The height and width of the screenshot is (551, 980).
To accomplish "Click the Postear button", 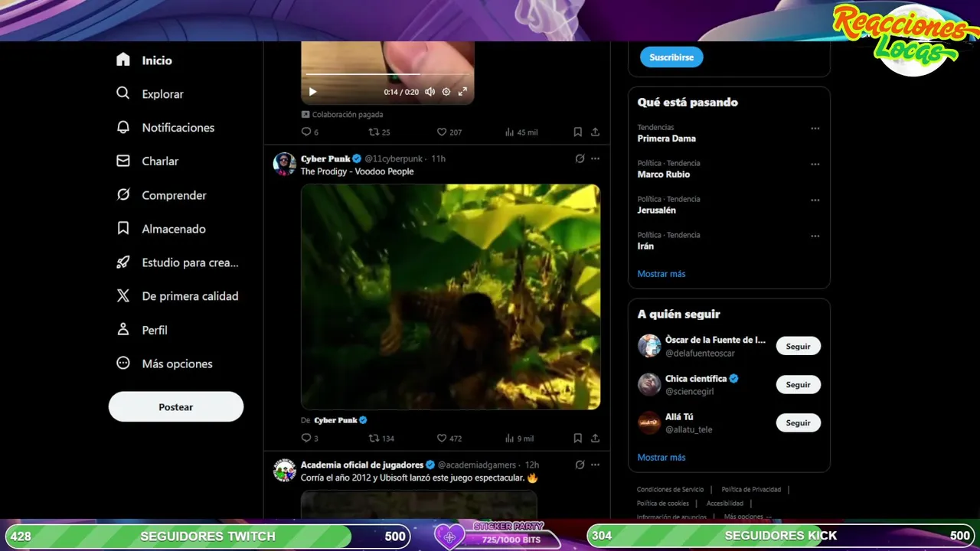I will (x=176, y=406).
